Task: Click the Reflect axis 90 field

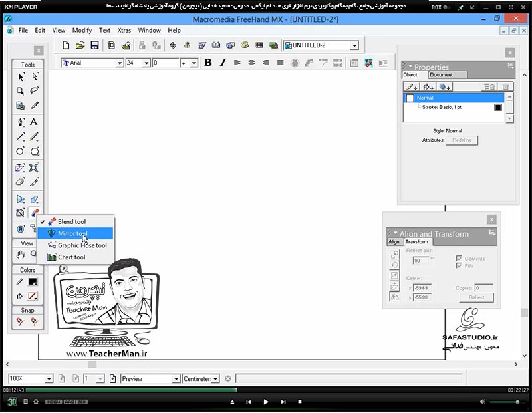Action: (x=421, y=261)
